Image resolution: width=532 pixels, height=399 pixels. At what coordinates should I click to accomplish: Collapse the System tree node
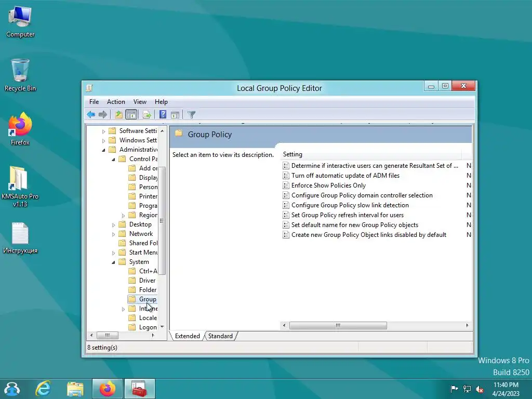(114, 262)
